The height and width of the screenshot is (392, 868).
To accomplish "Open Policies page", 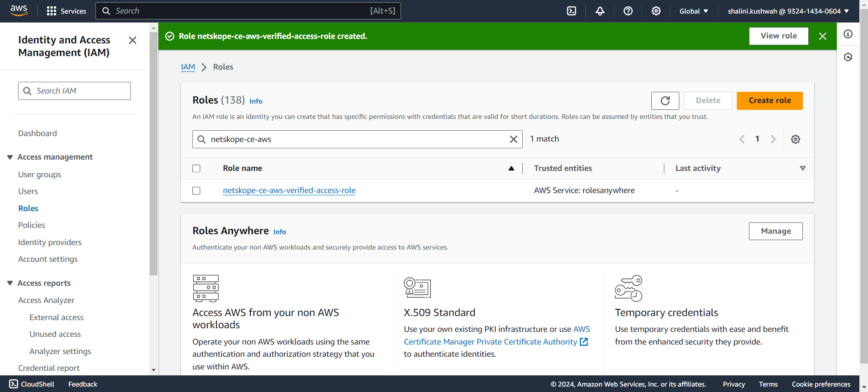I will [x=32, y=225].
